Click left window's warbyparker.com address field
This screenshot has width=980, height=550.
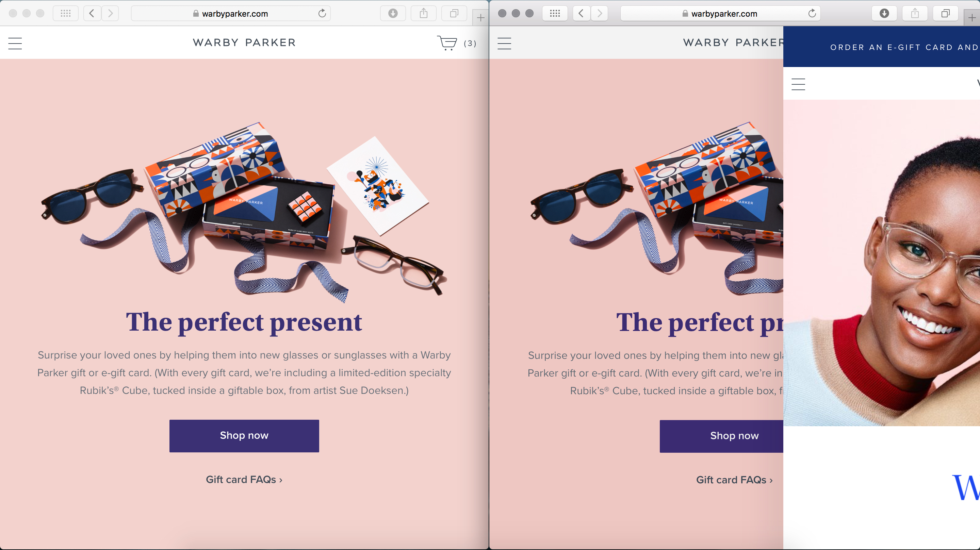[x=231, y=14]
